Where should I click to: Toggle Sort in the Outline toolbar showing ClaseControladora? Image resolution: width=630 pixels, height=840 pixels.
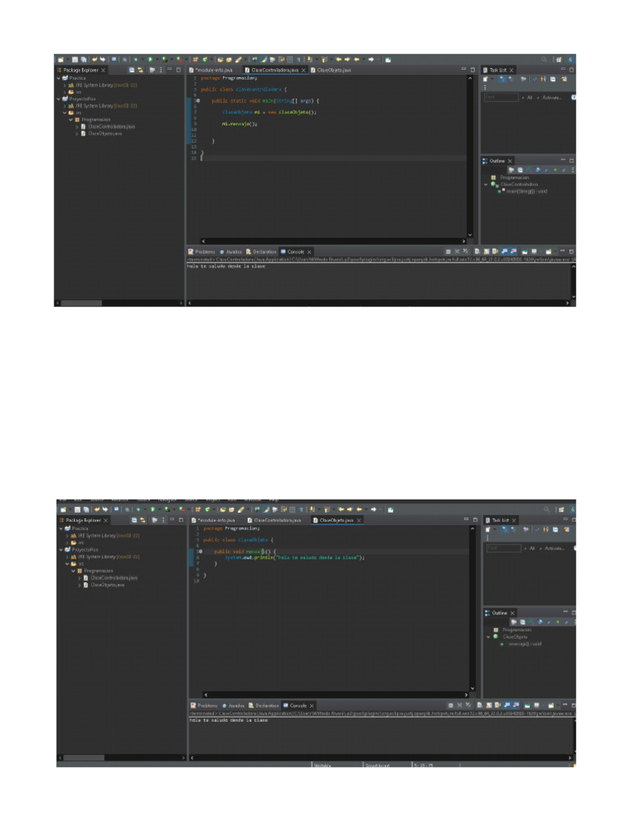[529, 170]
